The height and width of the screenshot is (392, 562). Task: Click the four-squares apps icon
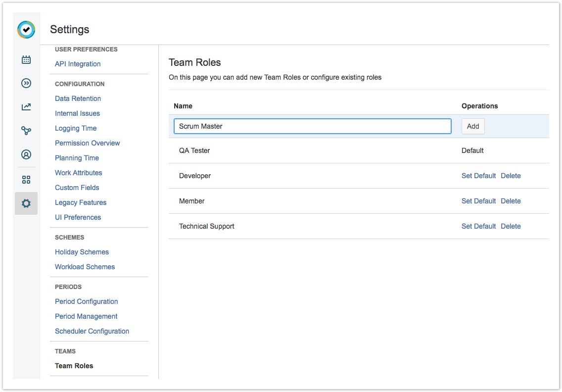[x=26, y=180]
